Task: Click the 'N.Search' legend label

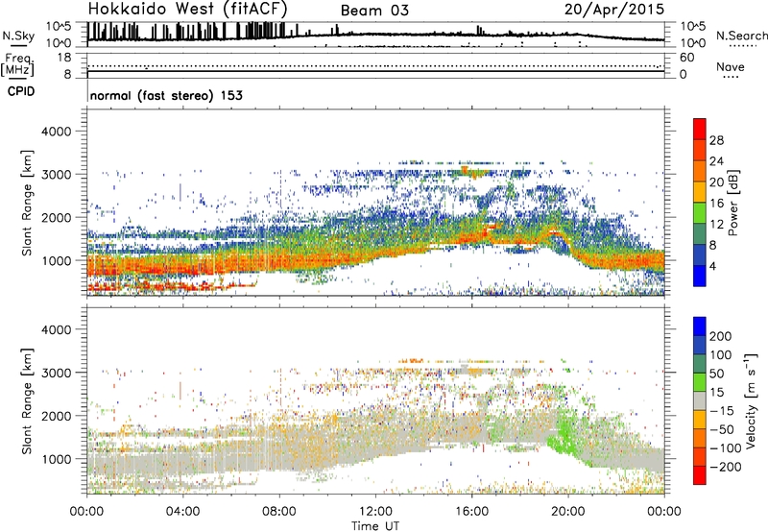Action: click(x=741, y=36)
